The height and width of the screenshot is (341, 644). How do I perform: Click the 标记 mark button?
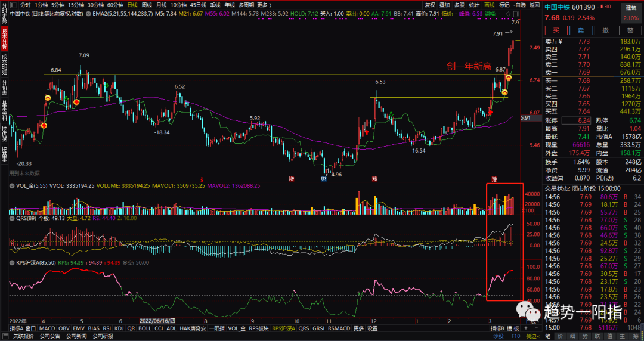[x=504, y=5]
